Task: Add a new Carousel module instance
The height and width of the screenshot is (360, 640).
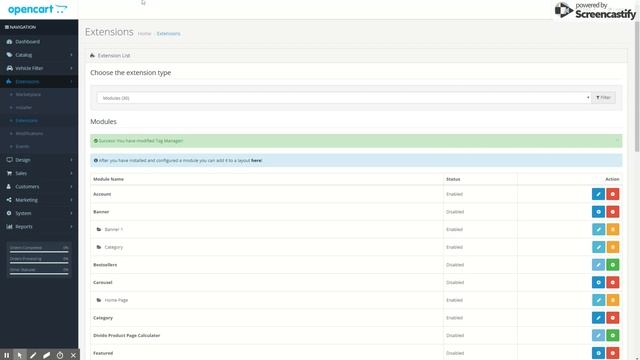Action: point(598,282)
